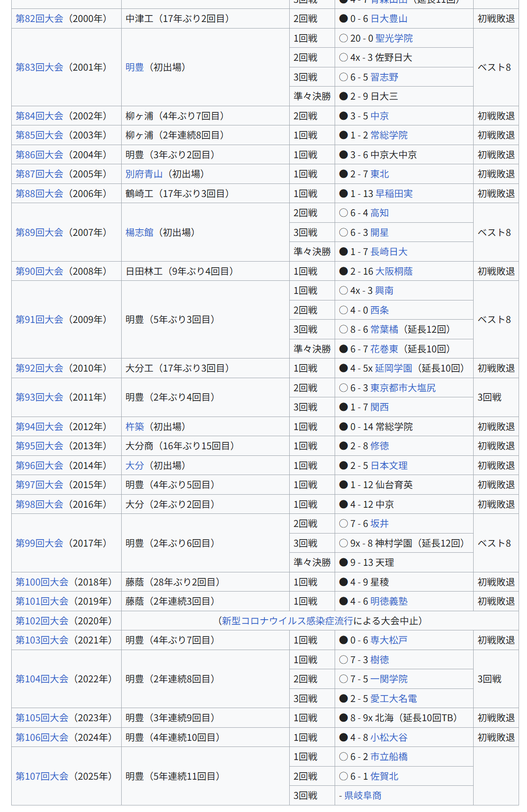
Task: Visit the 習志野 link
Action: 384,77
